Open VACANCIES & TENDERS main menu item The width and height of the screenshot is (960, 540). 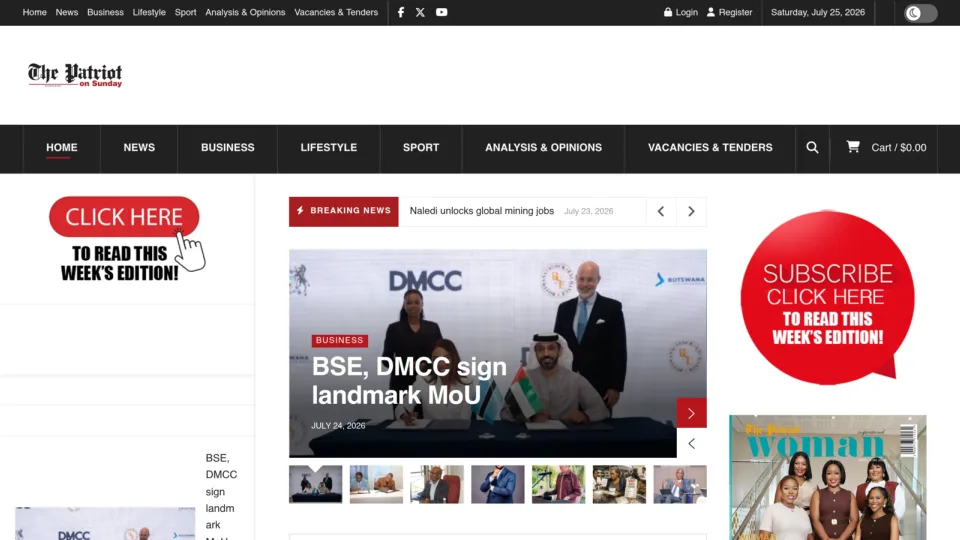pyautogui.click(x=710, y=148)
